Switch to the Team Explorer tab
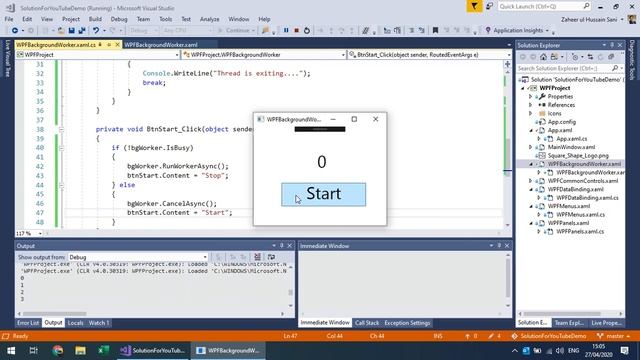640x360 pixels. tap(569, 323)
